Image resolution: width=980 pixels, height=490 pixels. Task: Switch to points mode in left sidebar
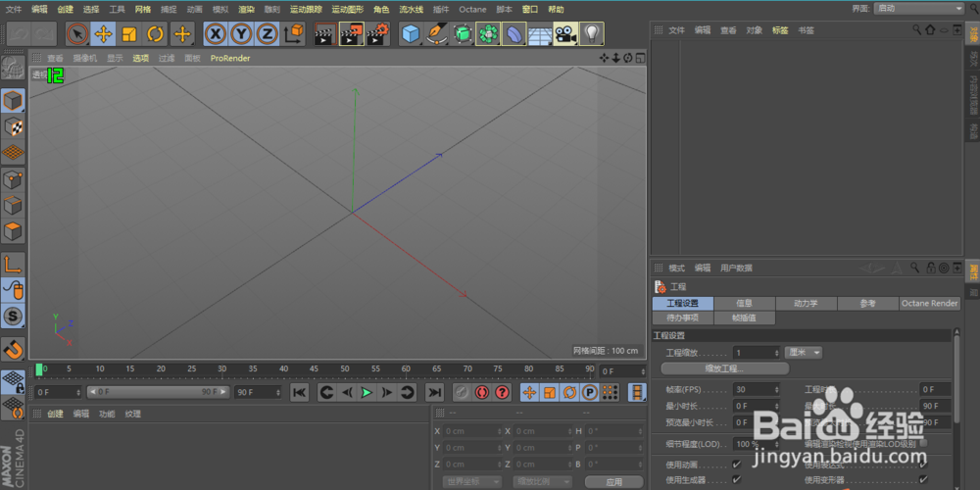(13, 180)
